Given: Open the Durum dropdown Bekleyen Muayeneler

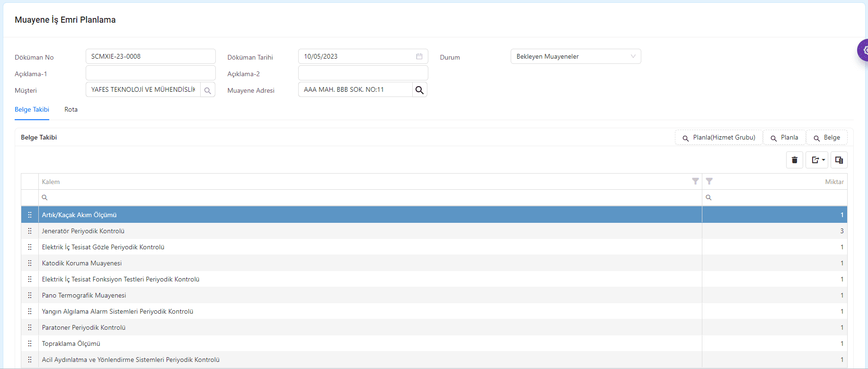Looking at the screenshot, I should (576, 56).
